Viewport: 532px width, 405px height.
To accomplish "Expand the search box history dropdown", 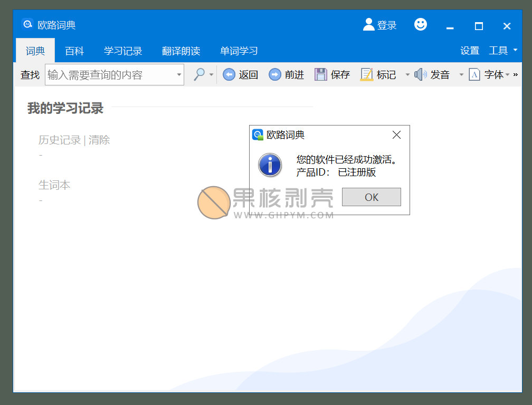I will coord(179,75).
